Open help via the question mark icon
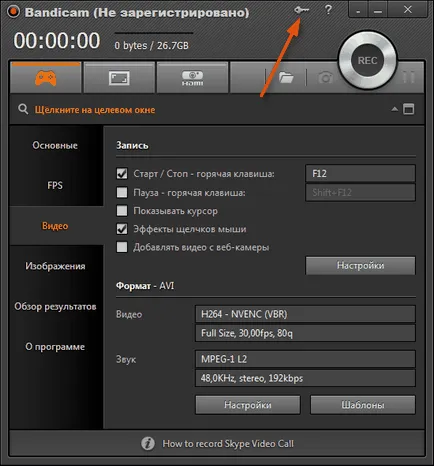 click(x=328, y=10)
